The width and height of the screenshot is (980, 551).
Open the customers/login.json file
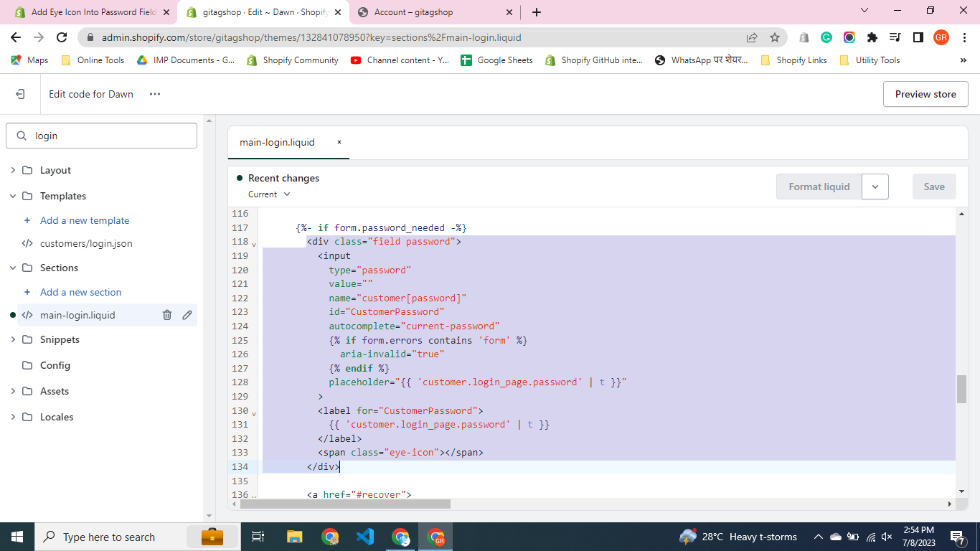click(86, 243)
